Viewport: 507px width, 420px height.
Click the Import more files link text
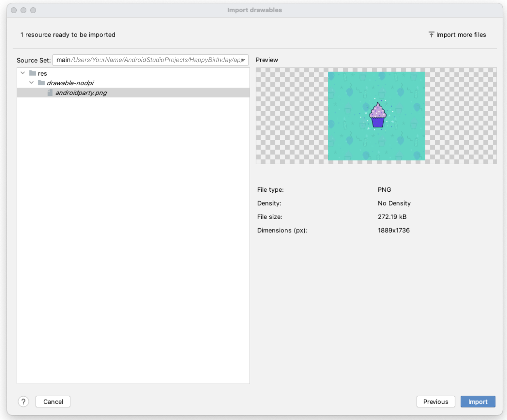(461, 35)
